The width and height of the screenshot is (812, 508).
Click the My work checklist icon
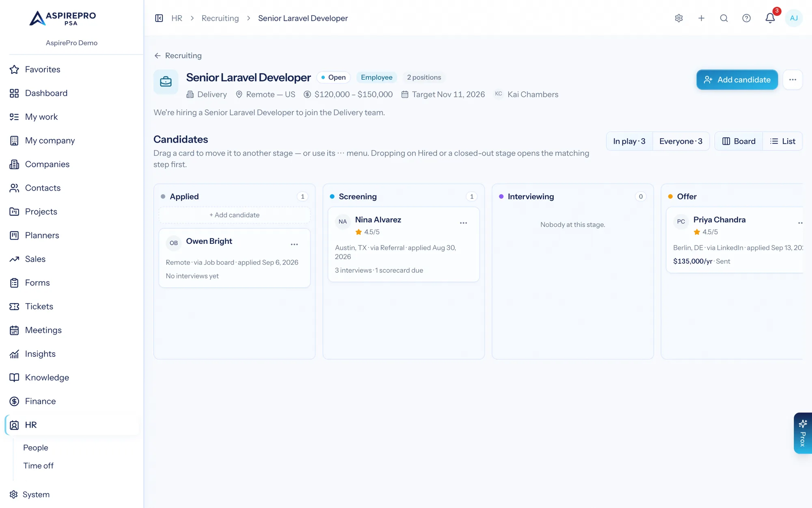click(14, 117)
